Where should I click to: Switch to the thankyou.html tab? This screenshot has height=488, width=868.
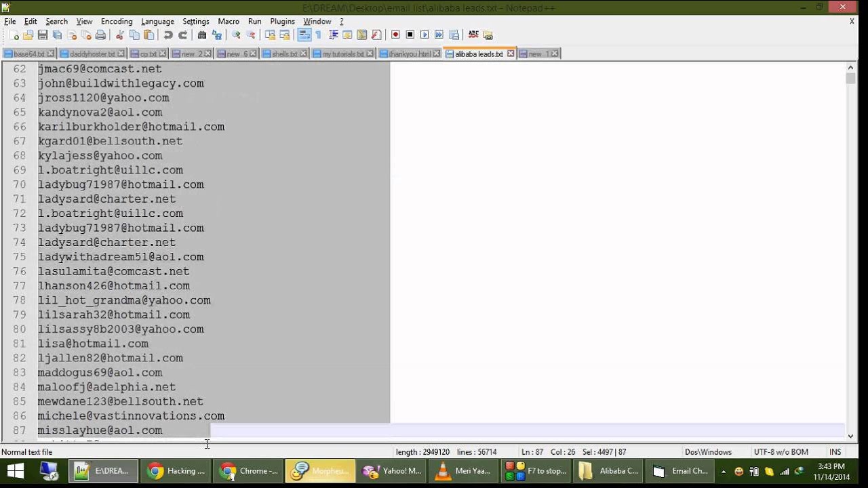pyautogui.click(x=410, y=54)
